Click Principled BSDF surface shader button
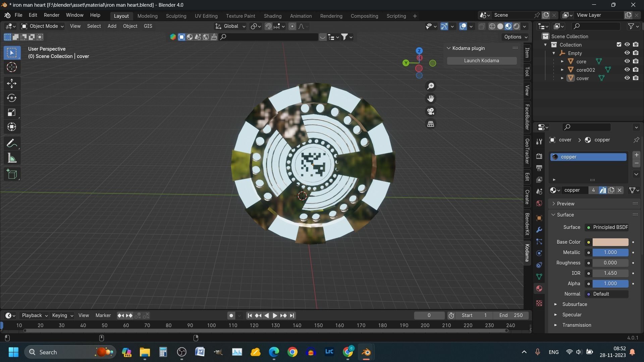Image resolution: width=644 pixels, height=362 pixels. (x=606, y=227)
